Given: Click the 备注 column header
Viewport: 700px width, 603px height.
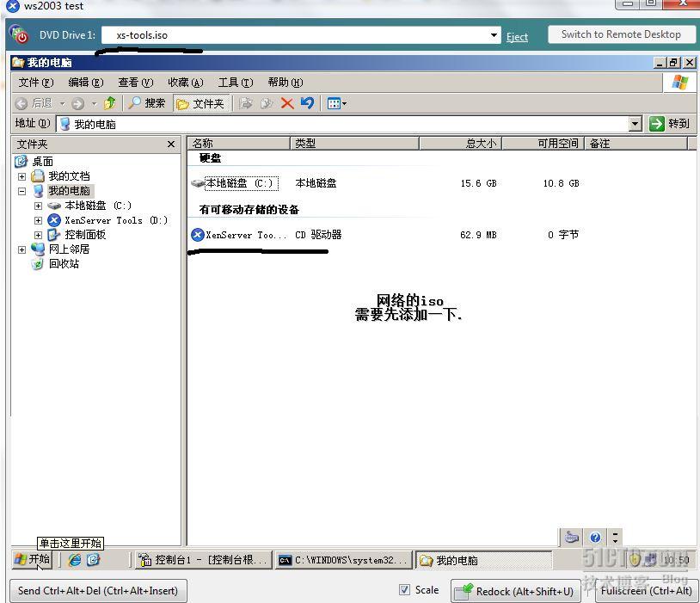Looking at the screenshot, I should (x=636, y=144).
